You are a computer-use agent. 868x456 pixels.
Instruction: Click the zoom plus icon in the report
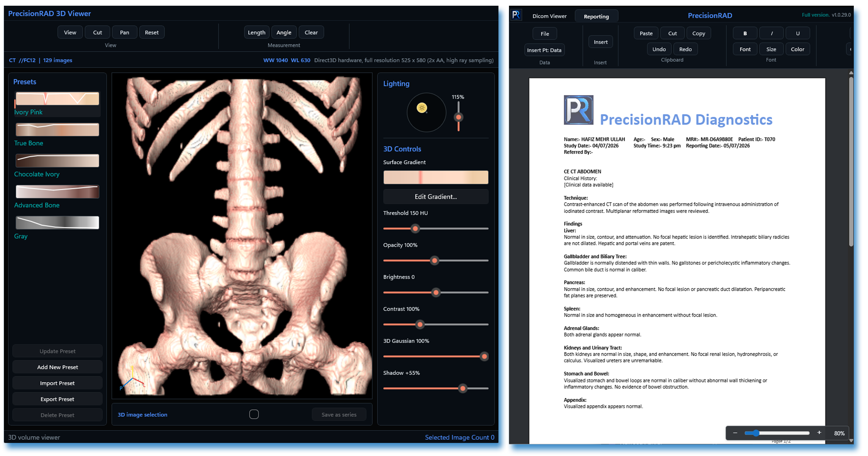point(819,432)
